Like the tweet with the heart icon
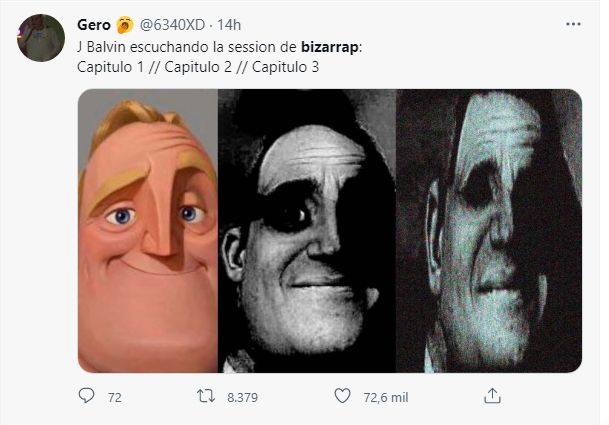This screenshot has height=425, width=609. (344, 397)
